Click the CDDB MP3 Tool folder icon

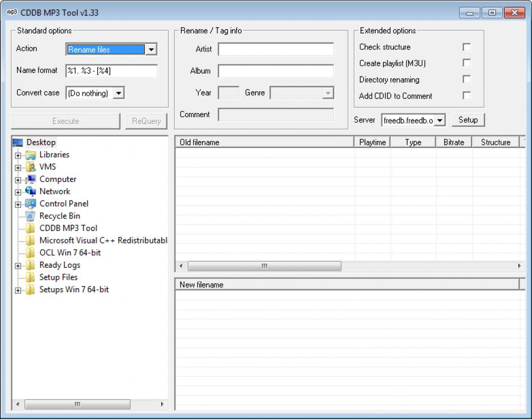point(31,228)
